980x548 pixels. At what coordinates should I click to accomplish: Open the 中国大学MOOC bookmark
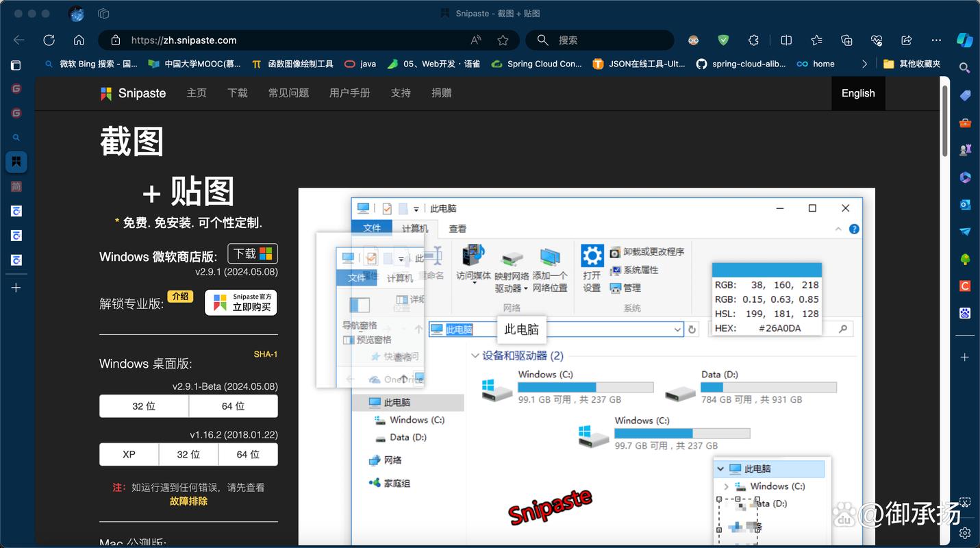194,64
